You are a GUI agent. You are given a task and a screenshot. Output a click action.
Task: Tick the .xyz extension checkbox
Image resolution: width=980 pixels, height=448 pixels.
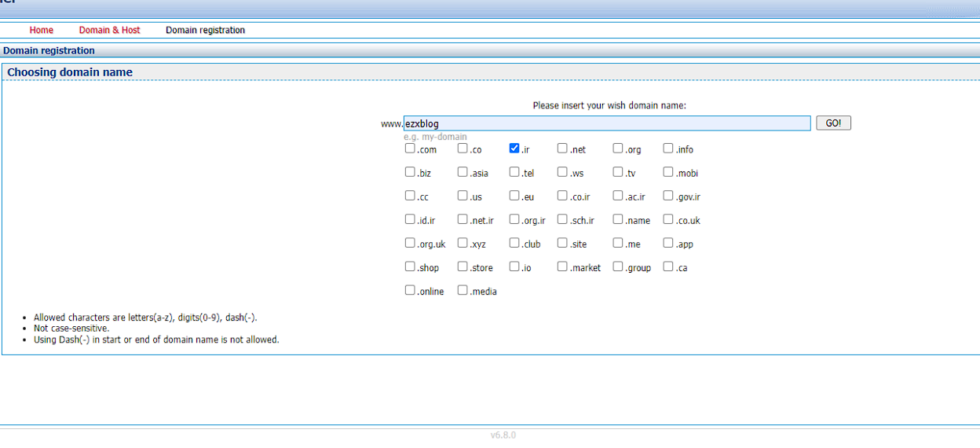tap(463, 243)
